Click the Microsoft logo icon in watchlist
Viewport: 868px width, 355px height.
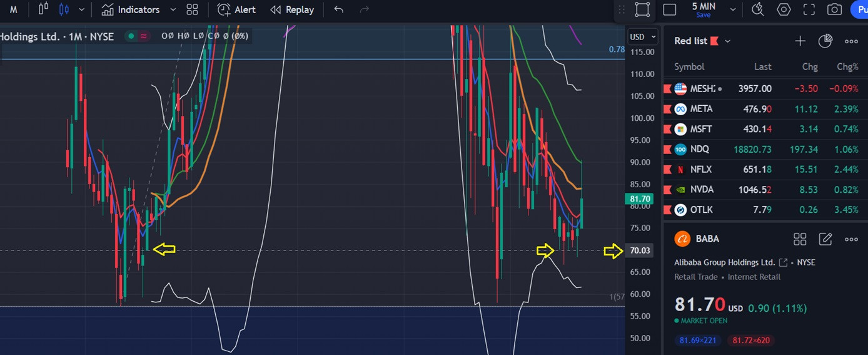(680, 129)
